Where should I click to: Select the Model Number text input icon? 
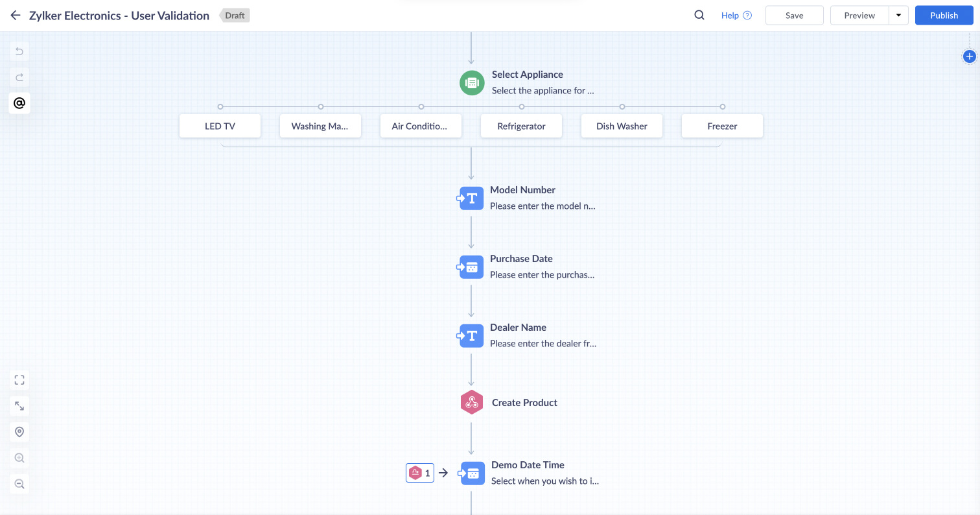click(x=471, y=198)
